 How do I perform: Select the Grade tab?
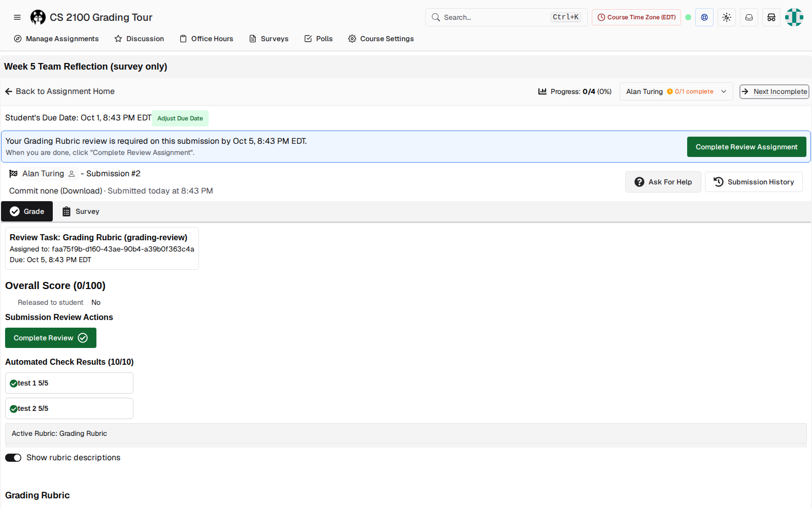coord(27,211)
